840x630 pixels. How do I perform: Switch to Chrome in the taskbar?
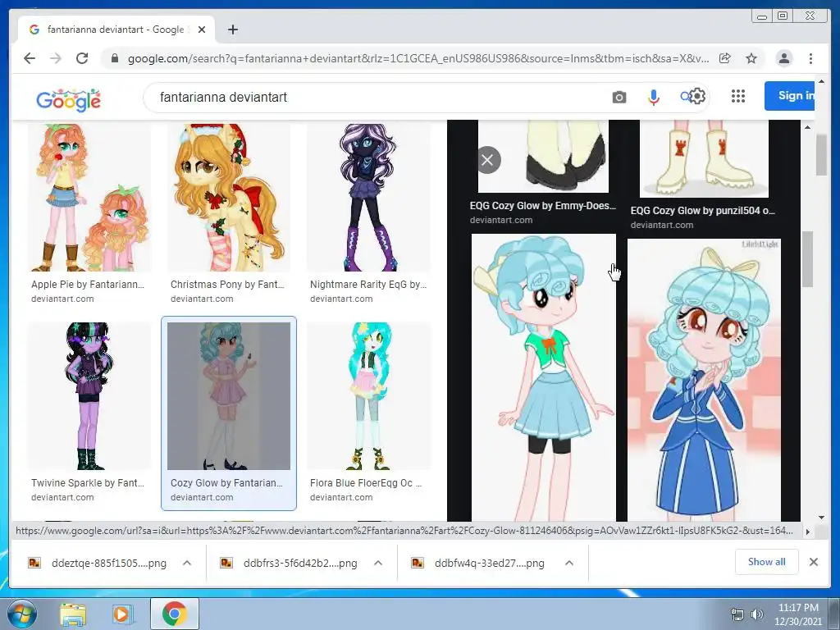174,614
